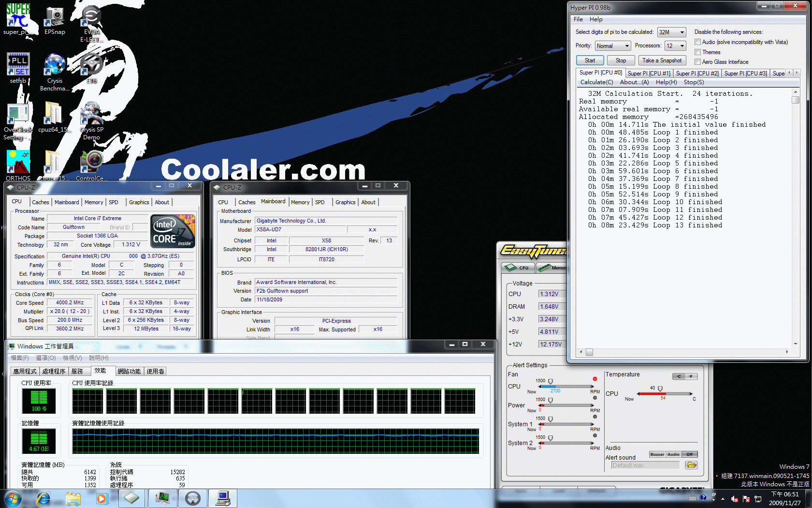Screen dimensions: 812x508
Task: Open the ORTHOS desktop icon
Action: [x=18, y=166]
